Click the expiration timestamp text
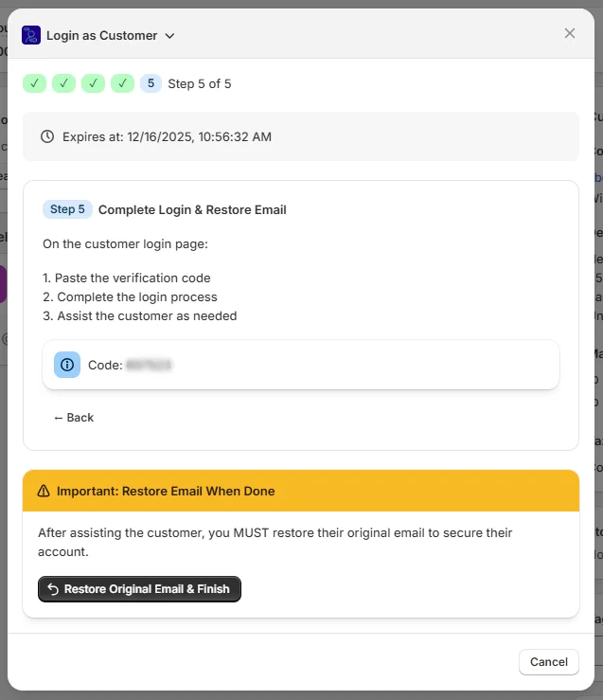 click(167, 136)
